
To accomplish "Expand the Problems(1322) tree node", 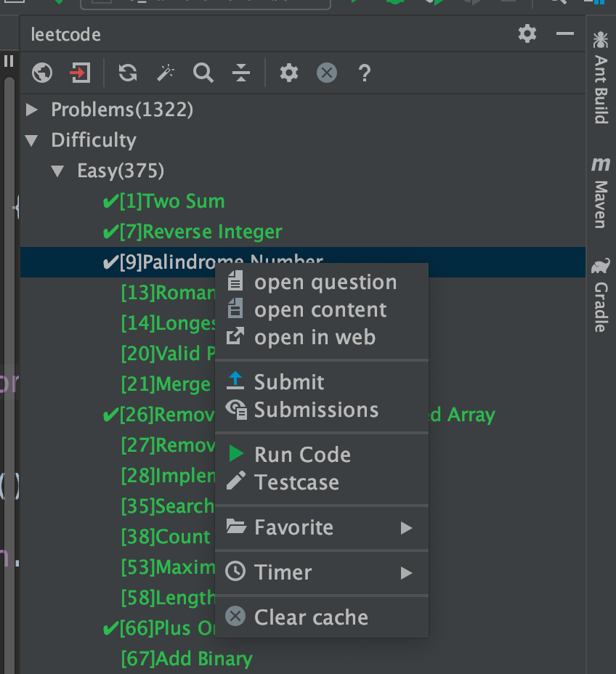I will pos(31,110).
